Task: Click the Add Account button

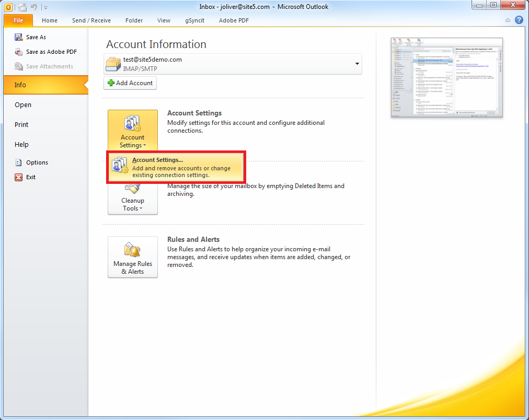Action: (130, 83)
